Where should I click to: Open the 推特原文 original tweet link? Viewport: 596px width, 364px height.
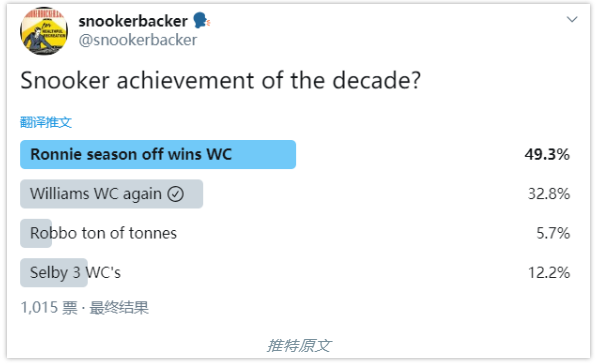(299, 346)
